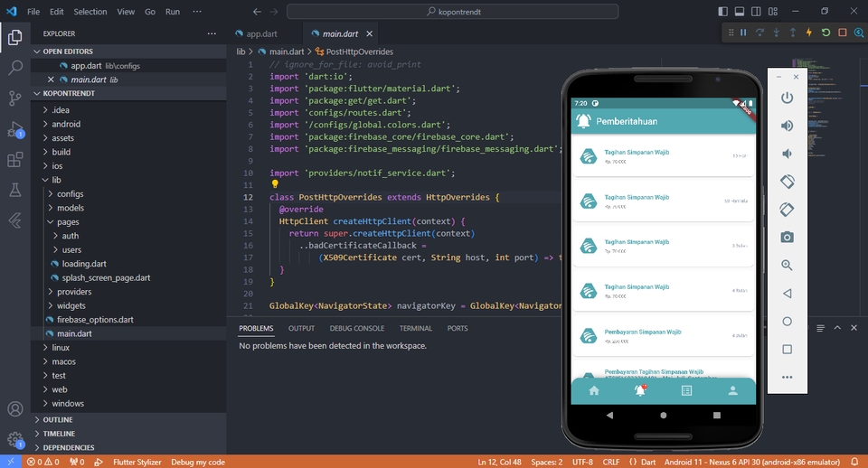Screen dimensions: 868x468
Task: Toggle primary side bar layout
Action: click(x=722, y=11)
